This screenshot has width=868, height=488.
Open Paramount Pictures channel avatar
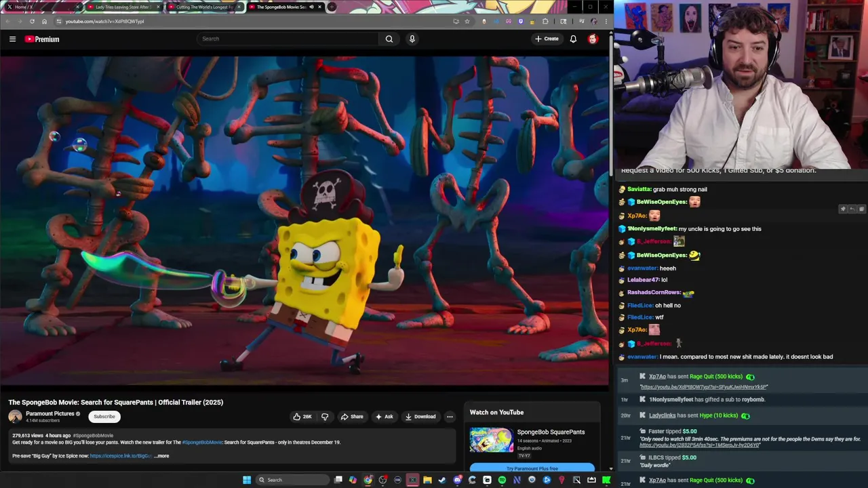pyautogui.click(x=15, y=417)
